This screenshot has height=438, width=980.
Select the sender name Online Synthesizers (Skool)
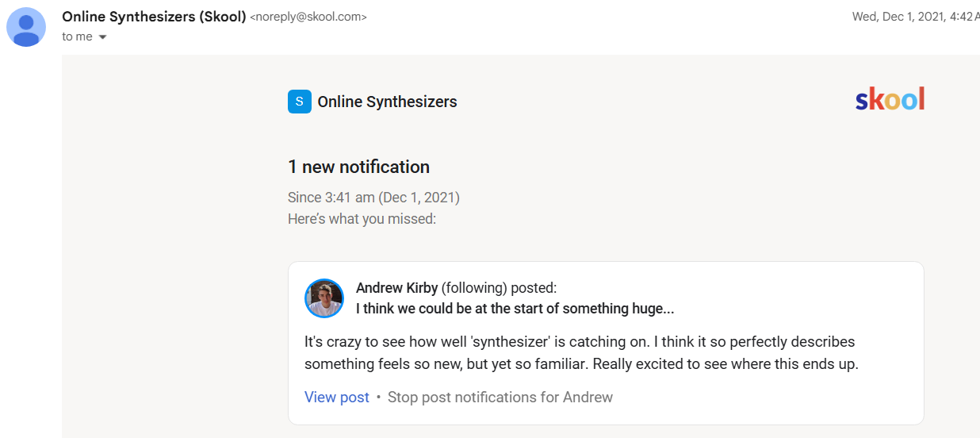[154, 16]
